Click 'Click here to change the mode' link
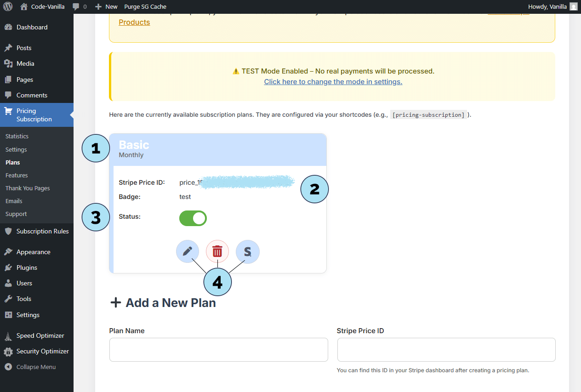This screenshot has width=581, height=392. tap(333, 82)
